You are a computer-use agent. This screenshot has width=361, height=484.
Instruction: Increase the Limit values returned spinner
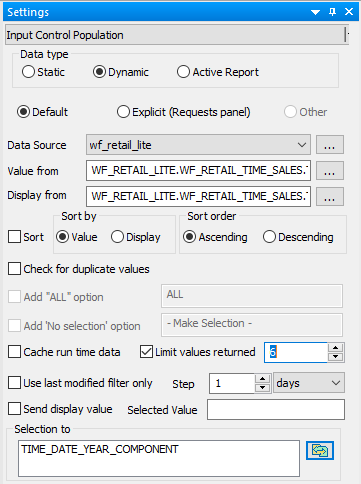[x=336, y=348]
